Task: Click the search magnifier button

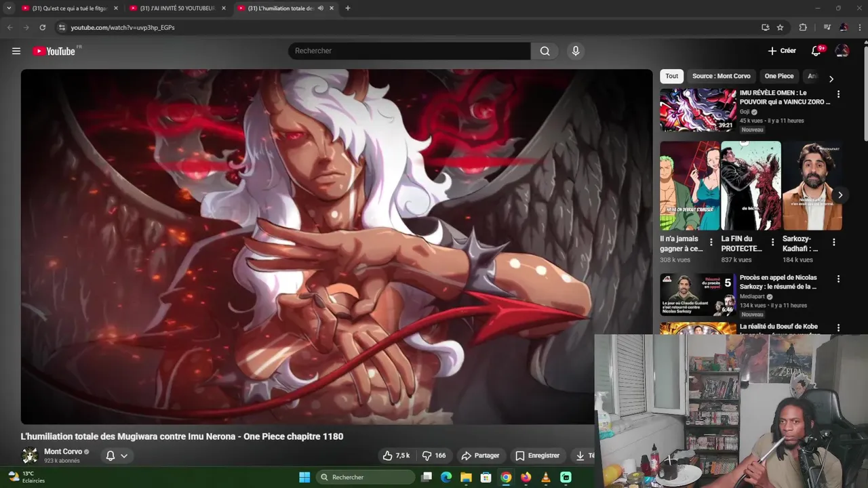Action: (x=545, y=51)
